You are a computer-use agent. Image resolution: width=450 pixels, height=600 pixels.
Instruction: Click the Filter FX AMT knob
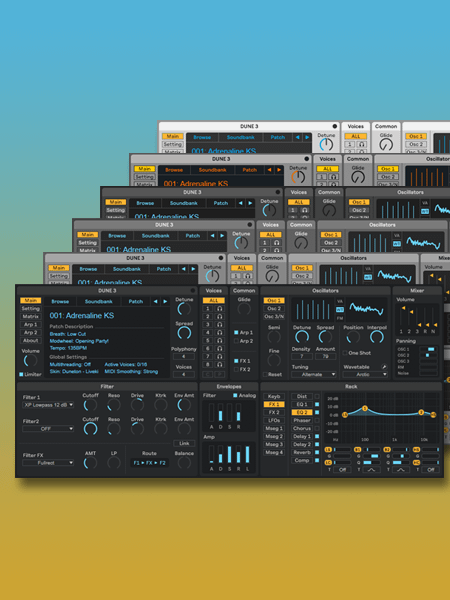tap(90, 463)
